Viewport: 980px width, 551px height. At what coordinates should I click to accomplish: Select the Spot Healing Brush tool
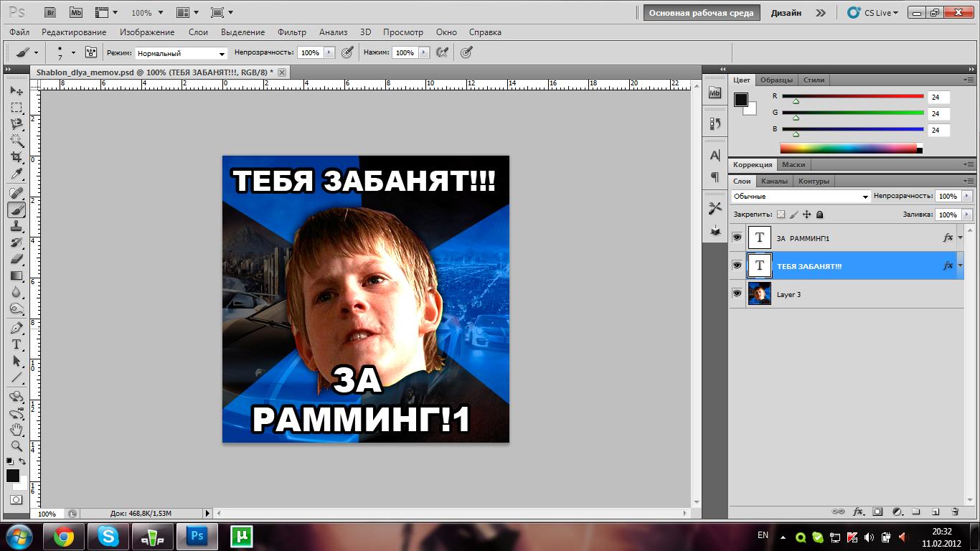pos(17,193)
